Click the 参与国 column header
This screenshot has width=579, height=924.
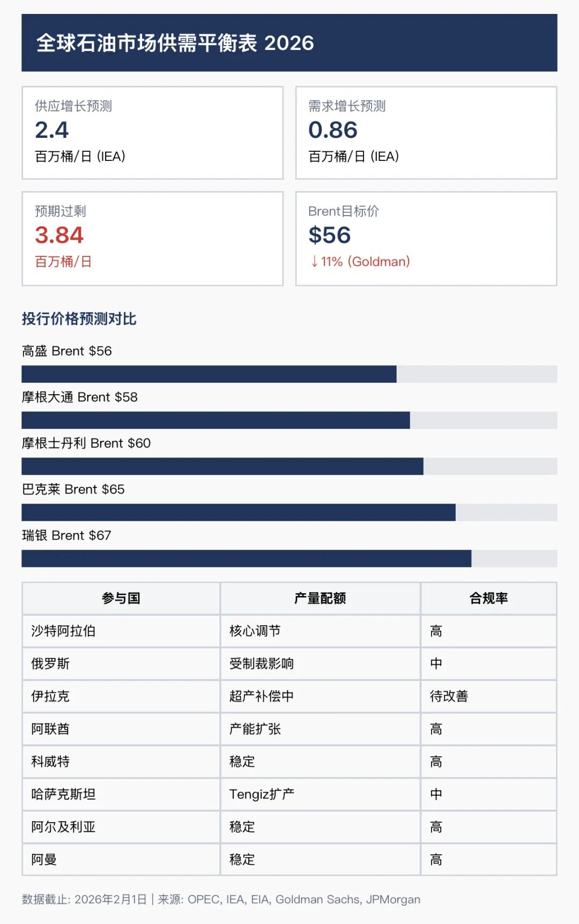[121, 598]
